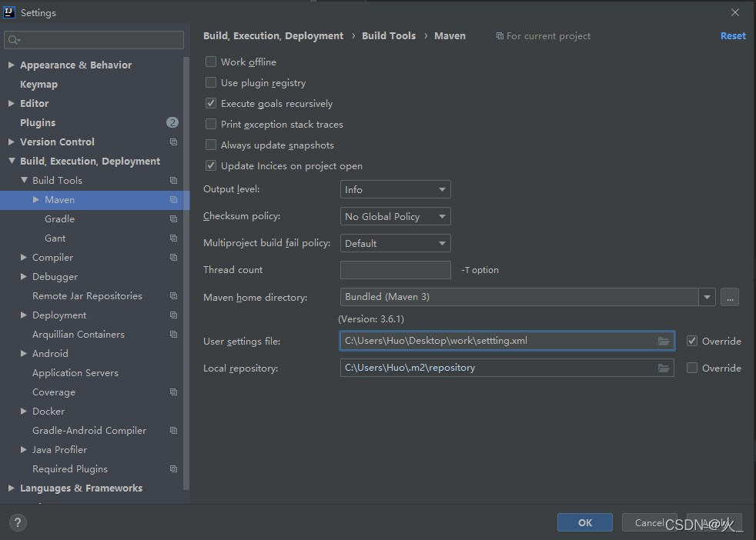Click Build Tools breadcrumb
This screenshot has width=756, height=540.
[x=389, y=36]
